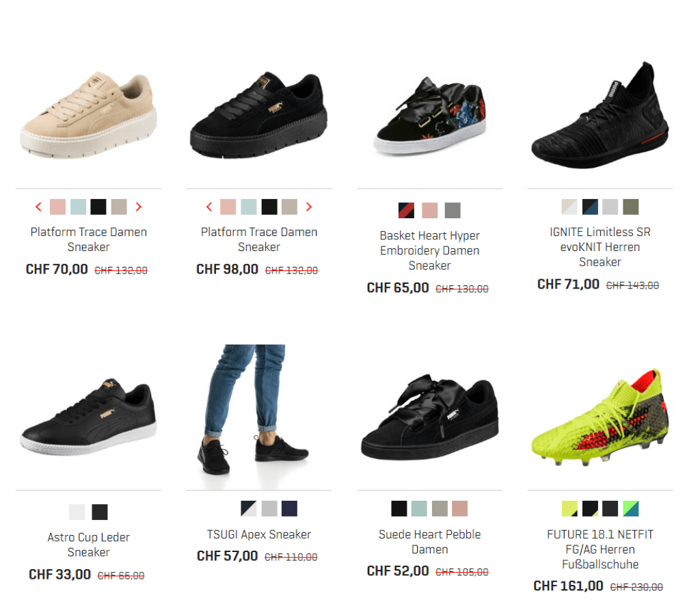700x602 pixels.
Task: Select black swatch under black Platform Trace sneaker
Action: [269, 207]
